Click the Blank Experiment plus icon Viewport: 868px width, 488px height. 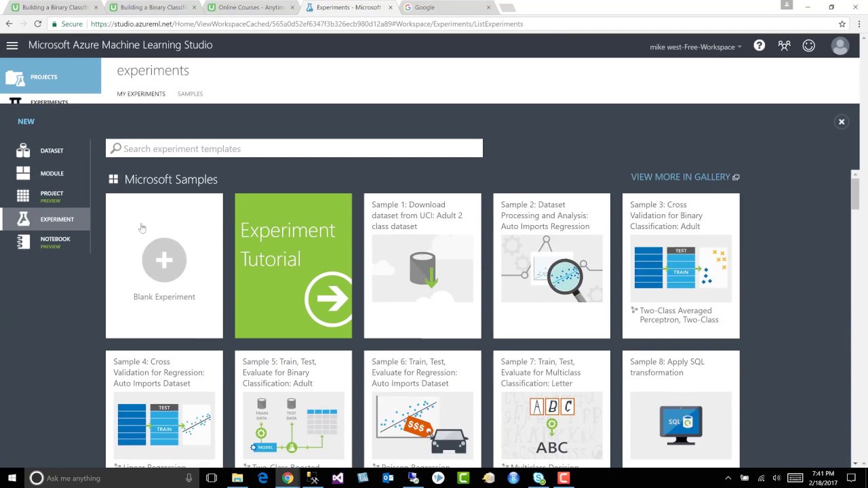tap(164, 260)
